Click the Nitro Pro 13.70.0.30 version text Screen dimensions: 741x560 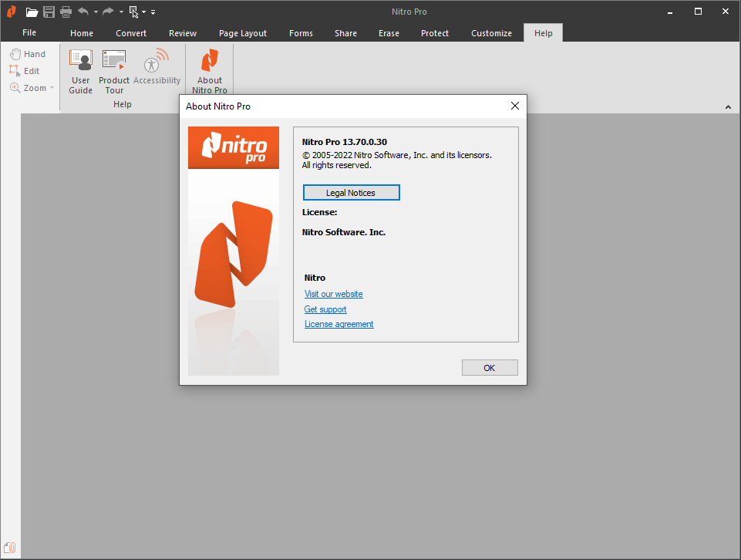345,142
